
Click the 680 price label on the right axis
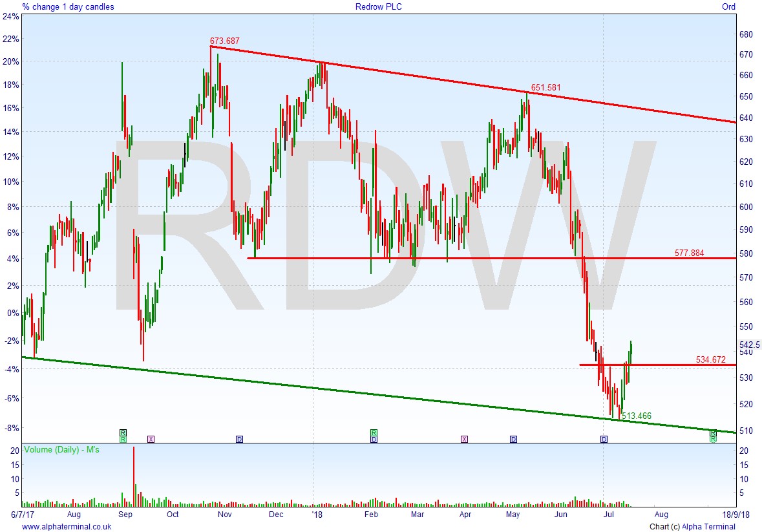745,34
